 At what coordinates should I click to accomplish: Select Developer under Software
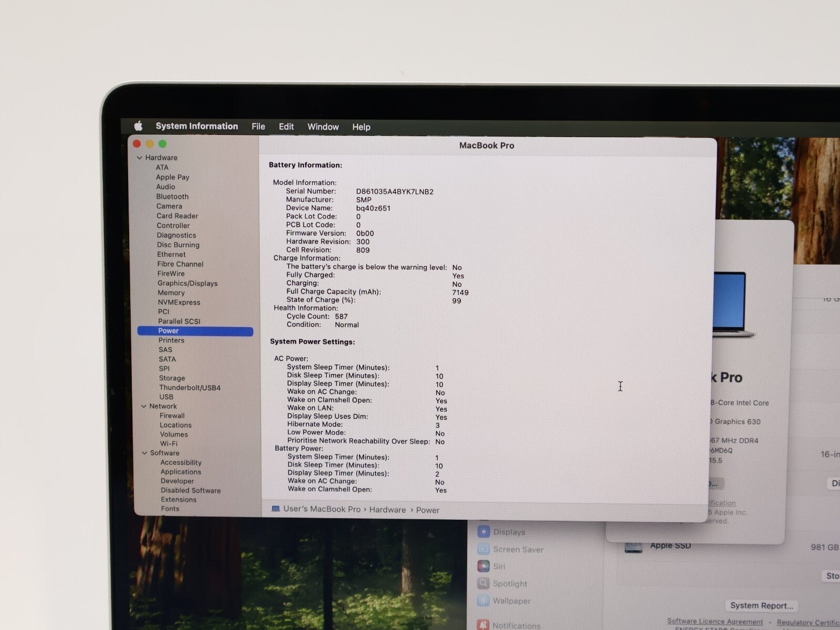pos(177,481)
